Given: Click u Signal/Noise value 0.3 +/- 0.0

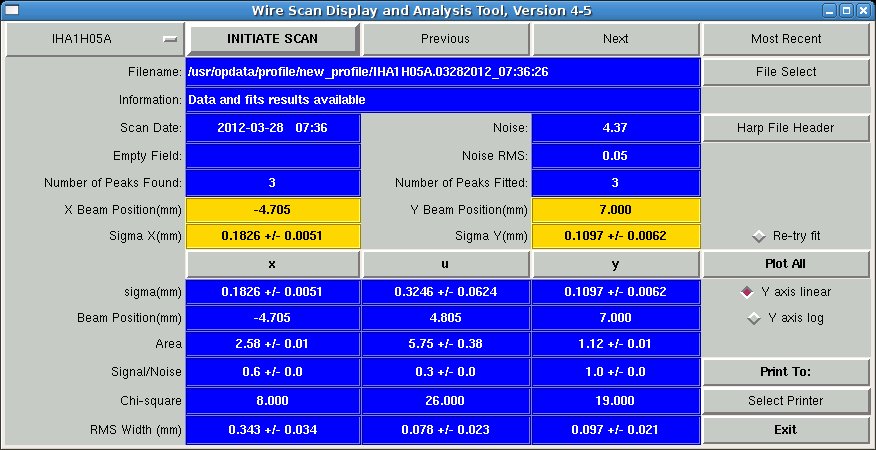Looking at the screenshot, I should [x=445, y=372].
